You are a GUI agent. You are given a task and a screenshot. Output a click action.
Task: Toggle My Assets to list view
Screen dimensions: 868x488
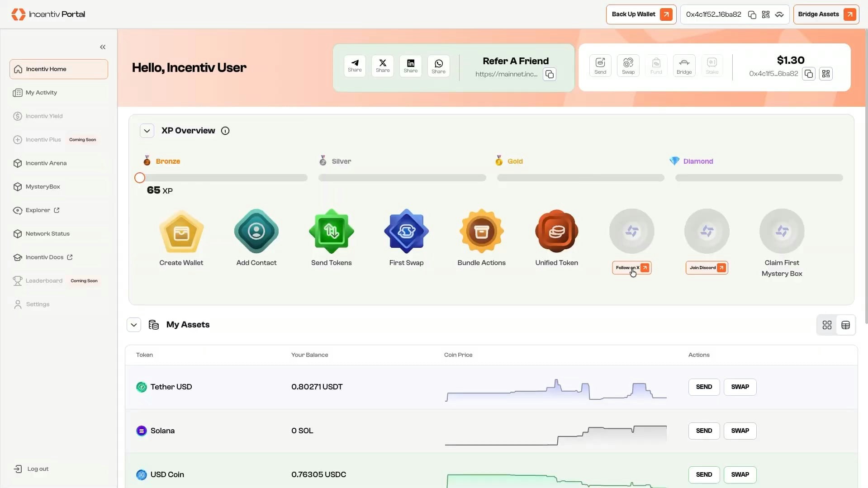846,325
